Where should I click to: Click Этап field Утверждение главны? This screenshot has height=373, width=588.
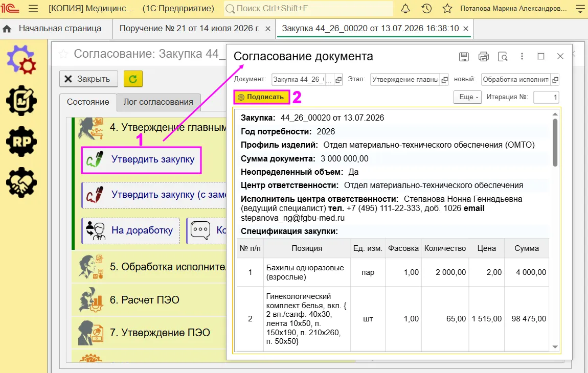coord(405,80)
